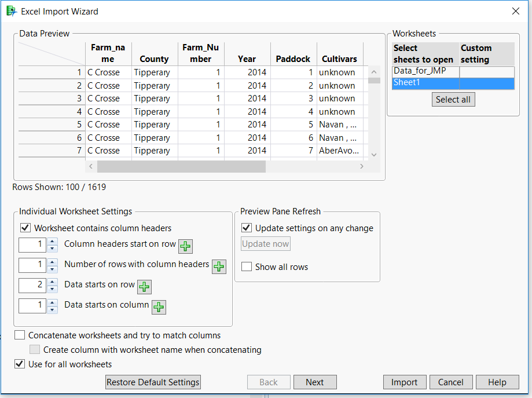Increase the Data starts on column stepper
This screenshot has width=532, height=398.
(x=53, y=302)
